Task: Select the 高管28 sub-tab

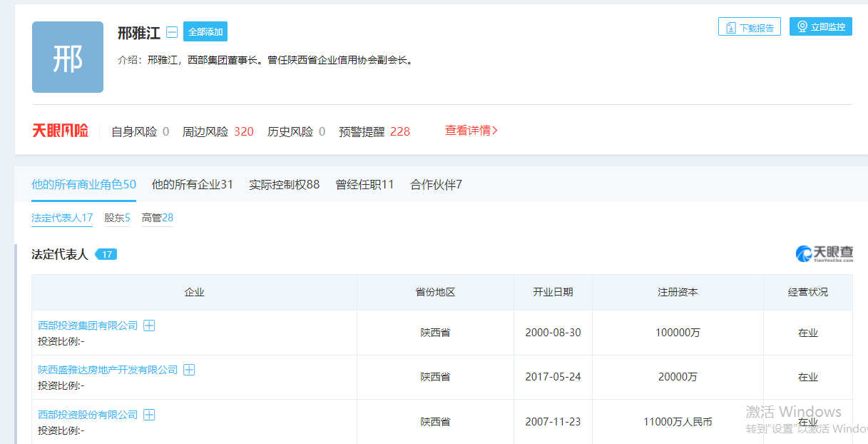Action: point(158,218)
